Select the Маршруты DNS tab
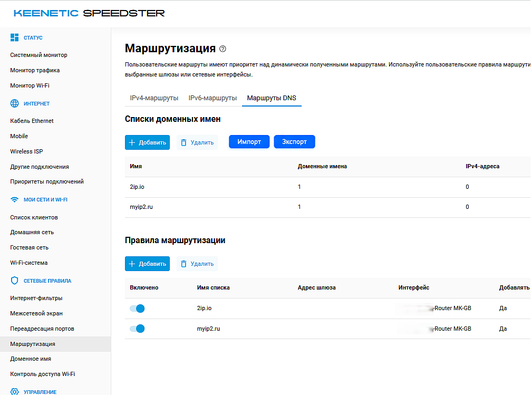This screenshot has width=532, height=395. pyautogui.click(x=272, y=98)
